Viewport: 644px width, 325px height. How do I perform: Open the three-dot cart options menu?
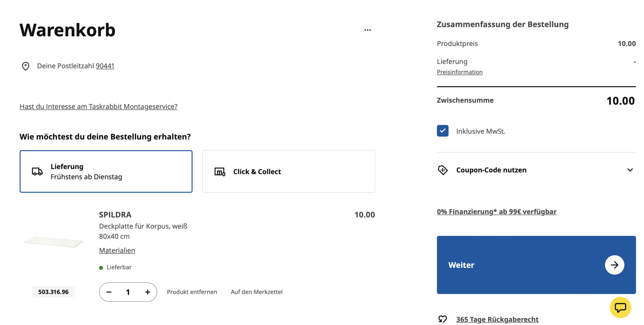pos(367,30)
